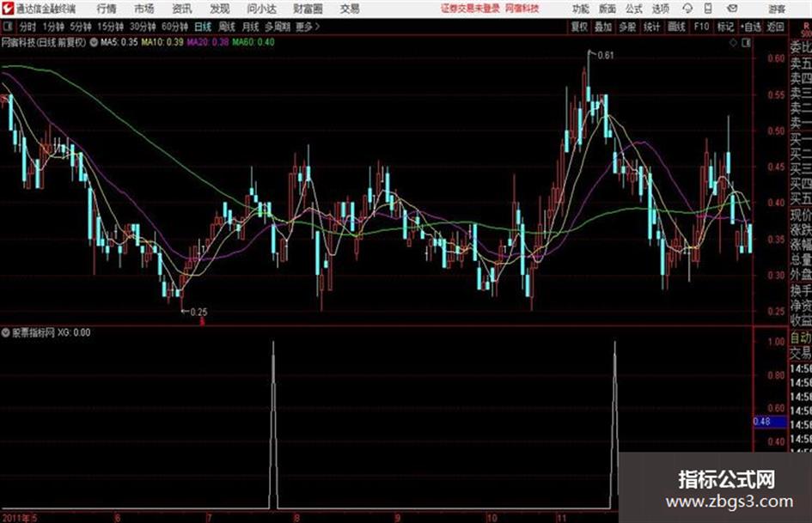The width and height of the screenshot is (812, 523).
Task: Click the 游客 guest account label
Action: pos(776,9)
